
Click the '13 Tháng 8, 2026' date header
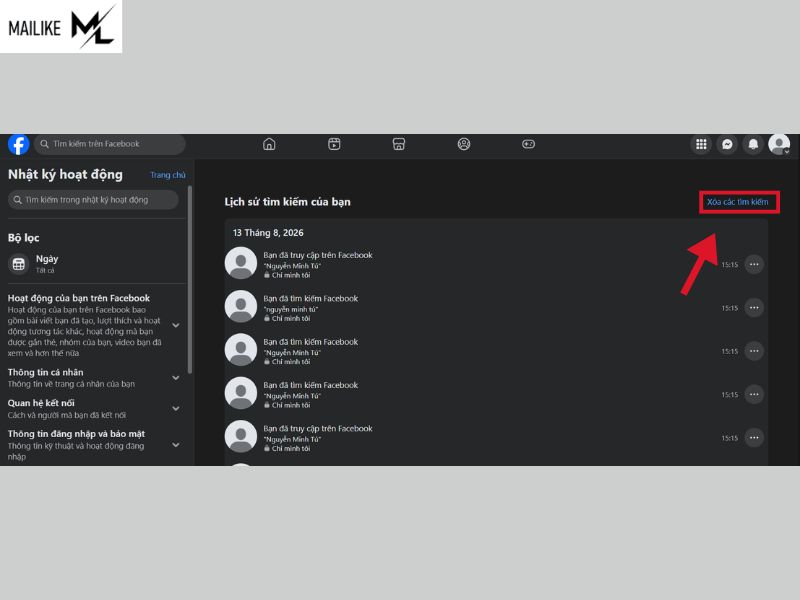(x=268, y=233)
